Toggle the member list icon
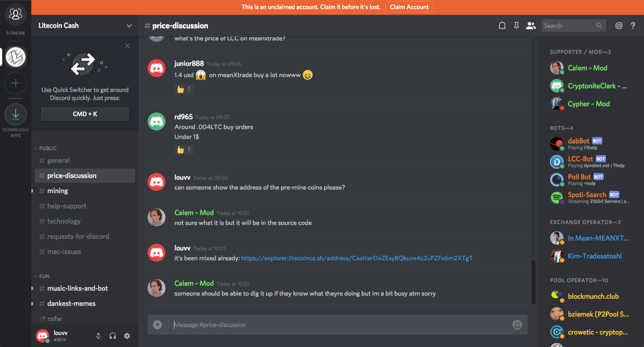 pyautogui.click(x=531, y=26)
